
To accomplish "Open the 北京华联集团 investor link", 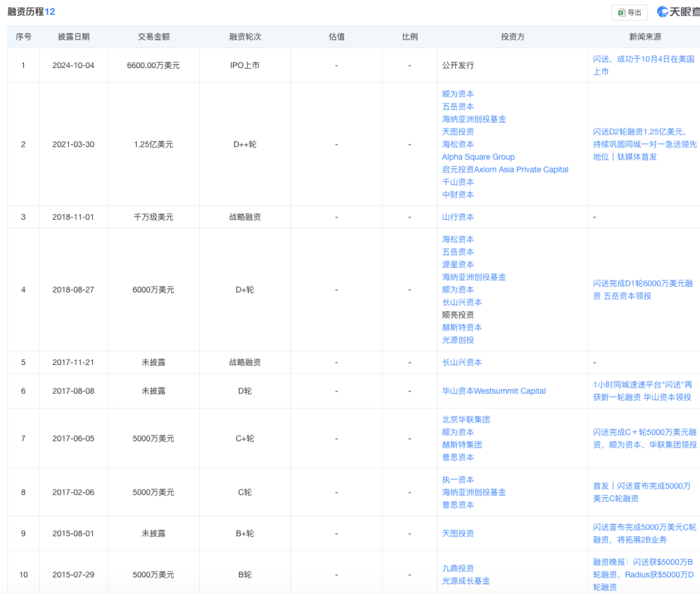I will pos(465,420).
